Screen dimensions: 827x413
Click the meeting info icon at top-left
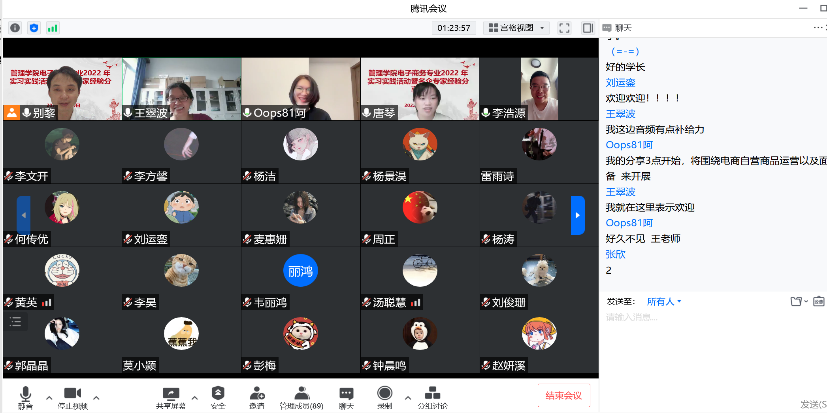point(15,28)
